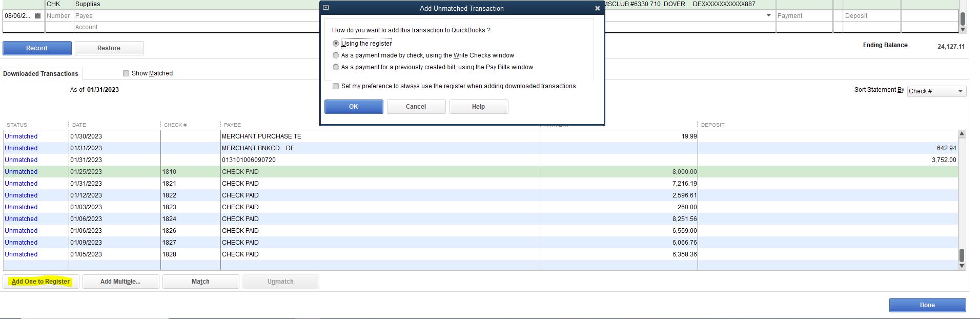
Task: Select Unmatched status for MERCHANT PURCHASE TE
Action: pos(21,136)
